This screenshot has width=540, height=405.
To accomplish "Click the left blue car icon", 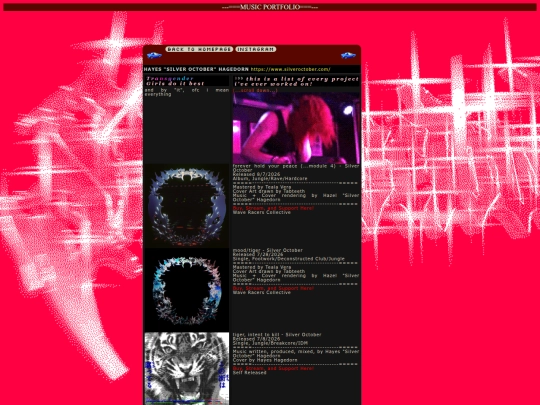I will tap(154, 55).
